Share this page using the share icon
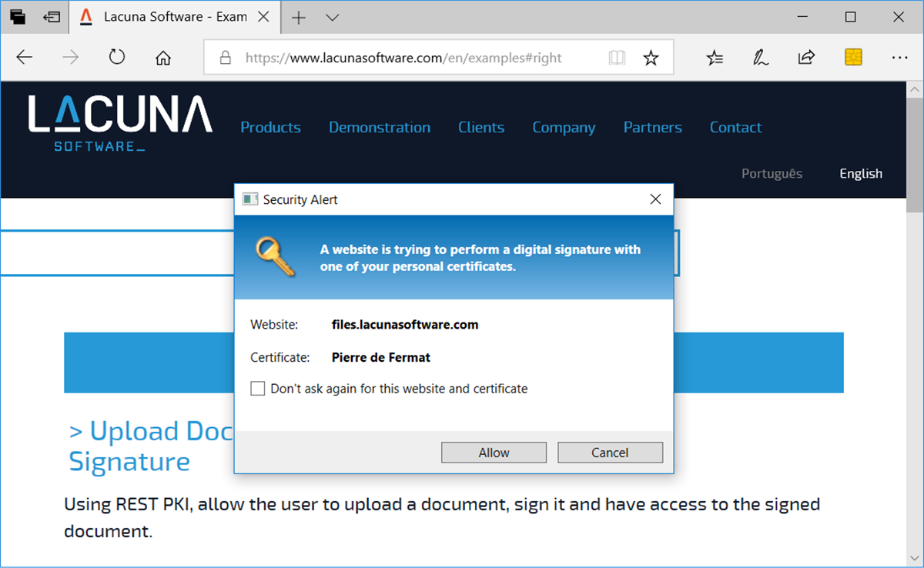This screenshot has height=568, width=924. [806, 57]
